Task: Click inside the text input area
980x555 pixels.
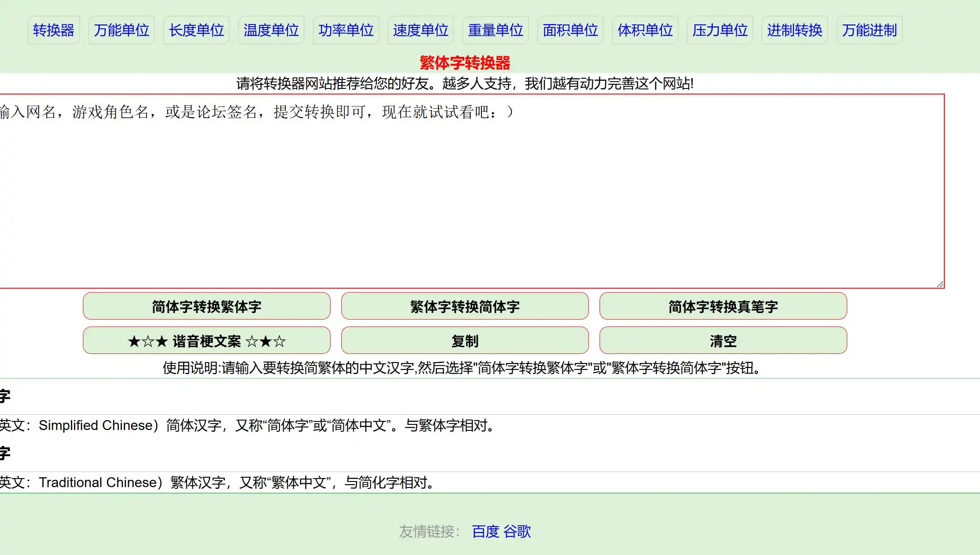Action: (x=472, y=191)
